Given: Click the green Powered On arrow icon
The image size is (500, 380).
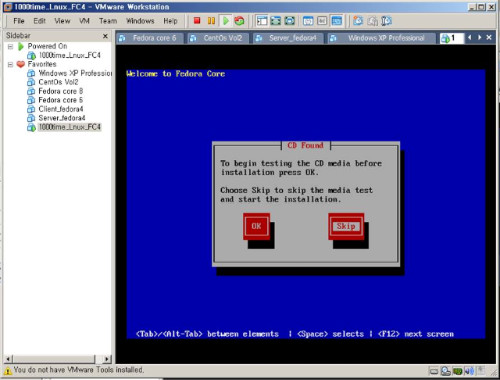Looking at the screenshot, I should coord(21,46).
